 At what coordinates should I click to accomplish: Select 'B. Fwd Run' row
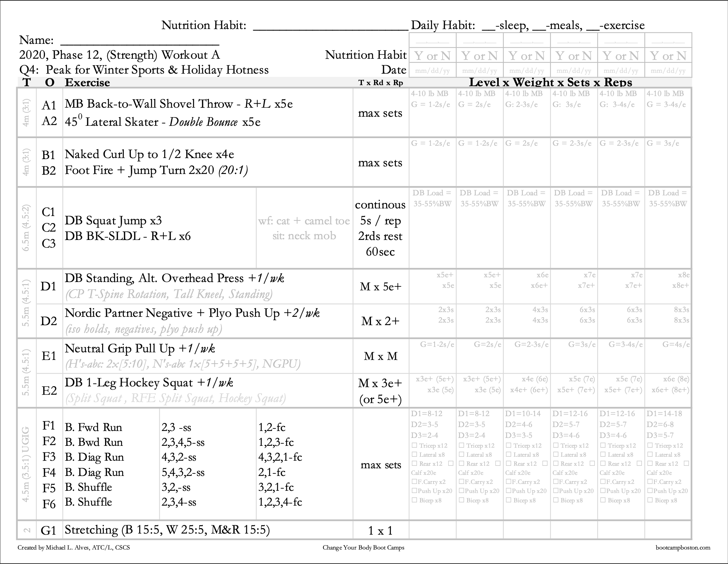point(93,427)
